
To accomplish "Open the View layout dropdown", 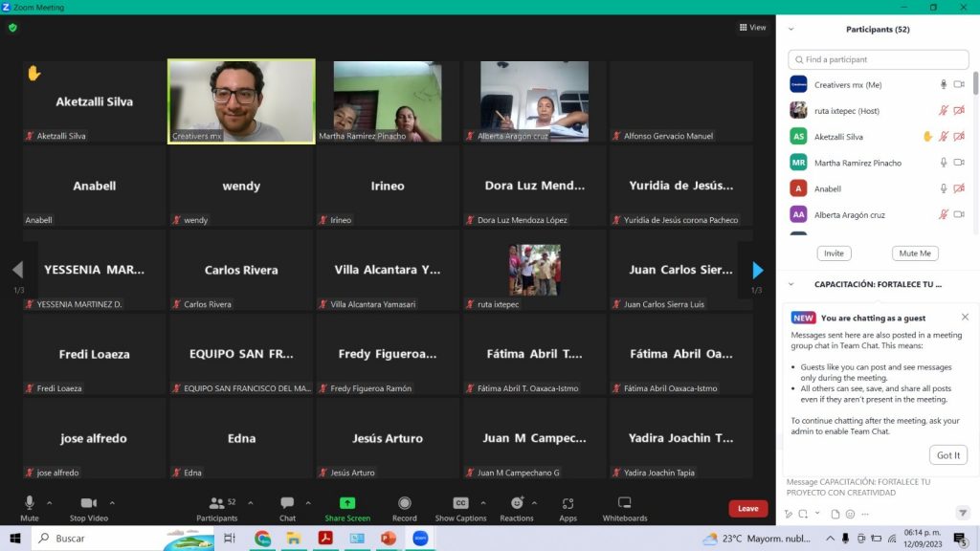I will (752, 28).
